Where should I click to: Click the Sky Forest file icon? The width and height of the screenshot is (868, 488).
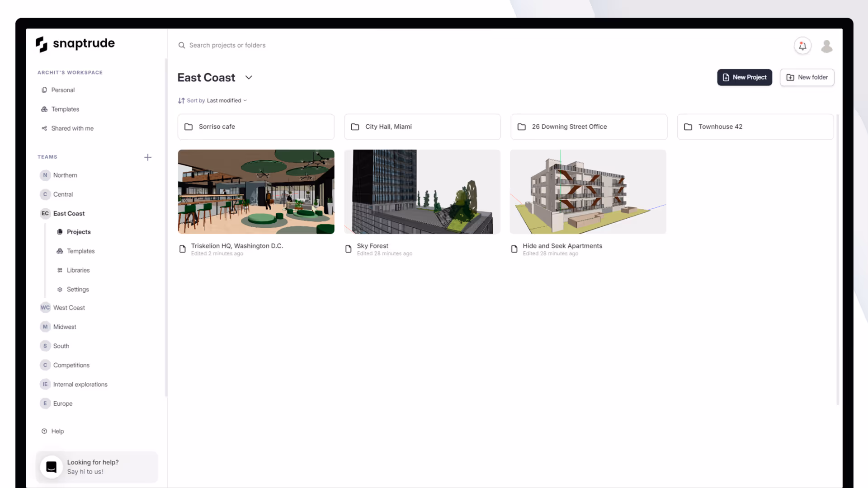tap(349, 249)
